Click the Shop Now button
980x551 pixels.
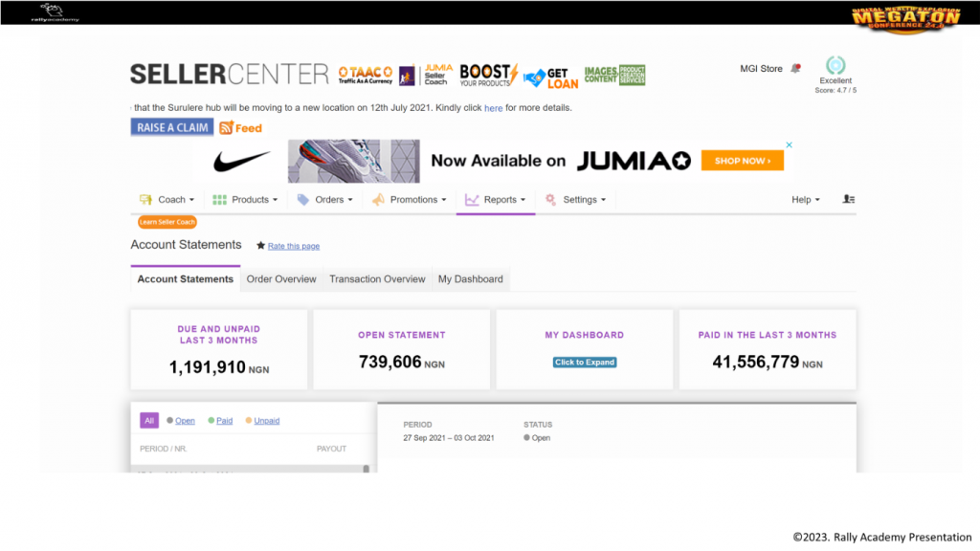point(742,161)
